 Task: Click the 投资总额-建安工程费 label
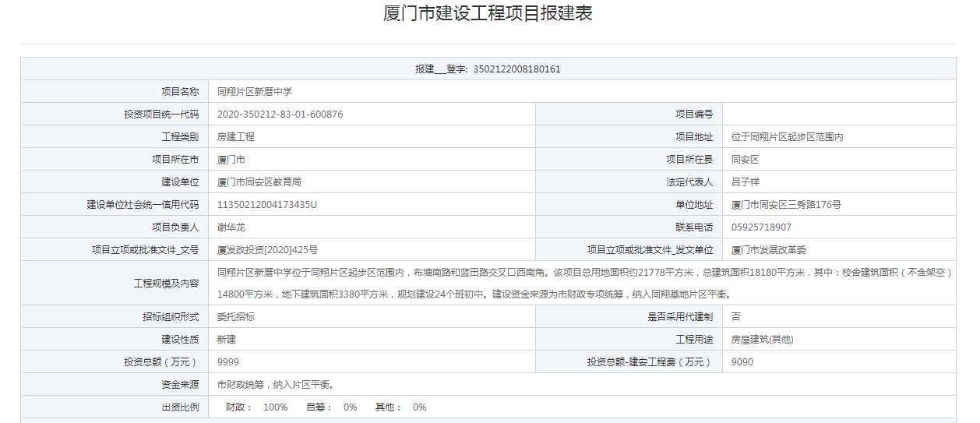point(650,362)
